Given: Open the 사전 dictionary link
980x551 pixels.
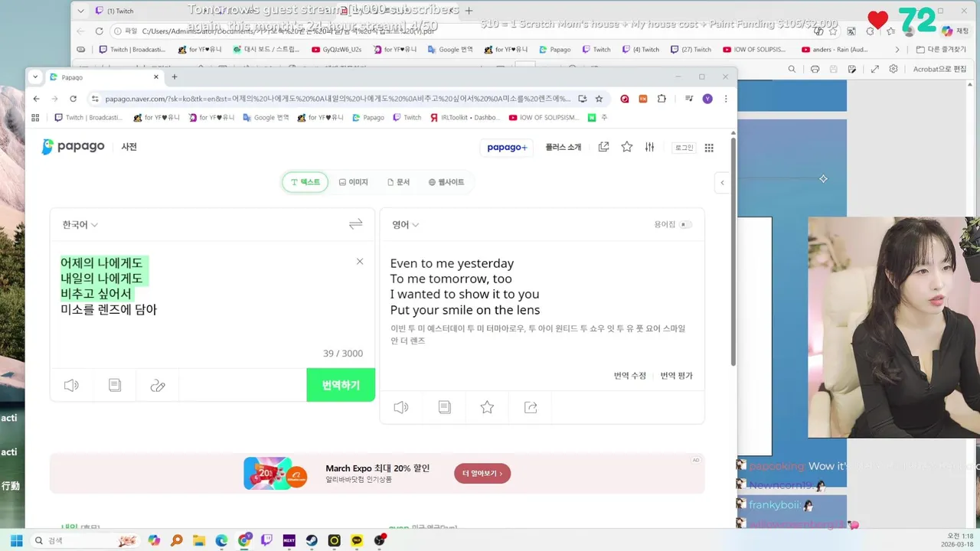Looking at the screenshot, I should [x=129, y=147].
